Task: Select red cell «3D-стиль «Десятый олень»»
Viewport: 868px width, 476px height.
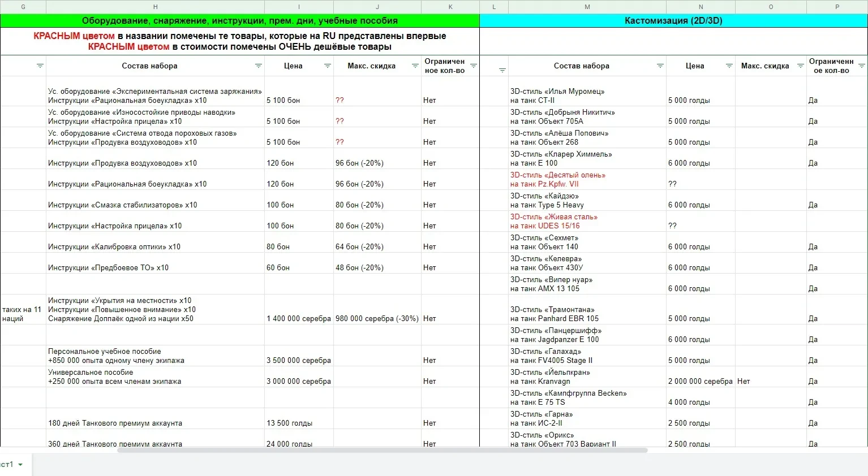Action: (x=587, y=180)
